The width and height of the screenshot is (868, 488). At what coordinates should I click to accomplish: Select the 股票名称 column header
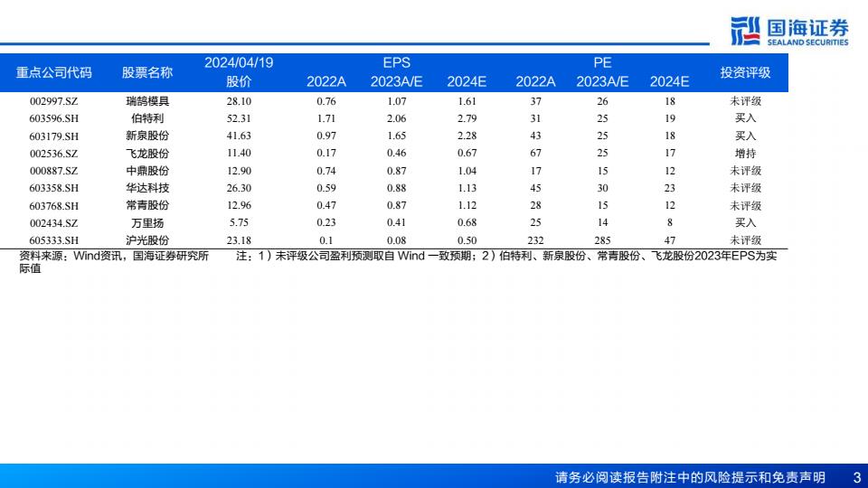point(147,72)
